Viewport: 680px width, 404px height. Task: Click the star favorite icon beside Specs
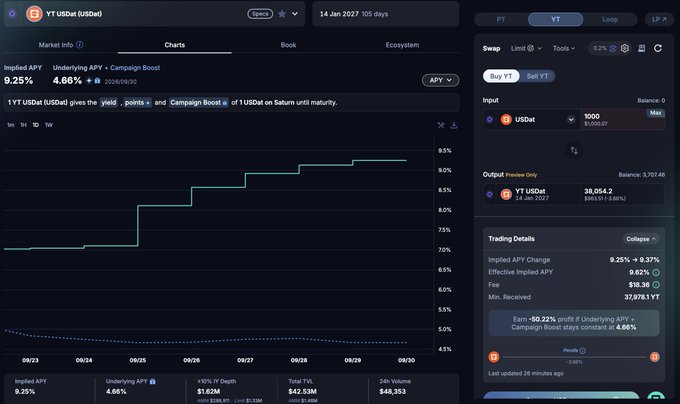tap(282, 14)
